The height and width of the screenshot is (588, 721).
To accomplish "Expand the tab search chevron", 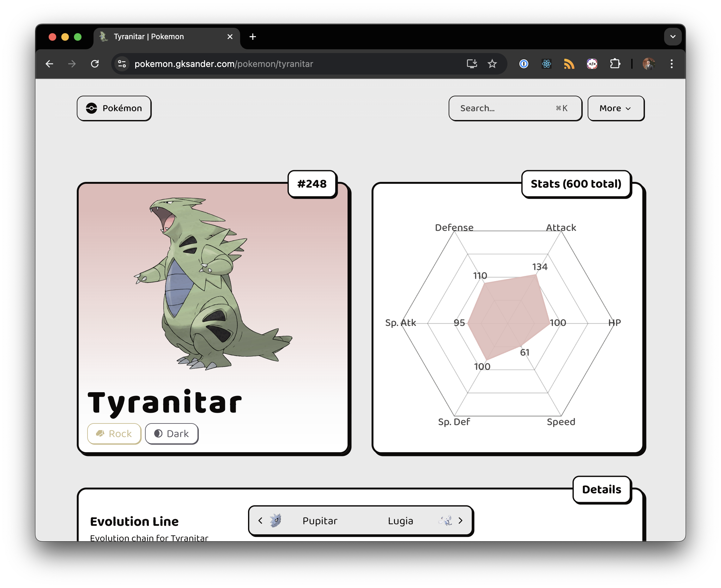I will coord(673,37).
